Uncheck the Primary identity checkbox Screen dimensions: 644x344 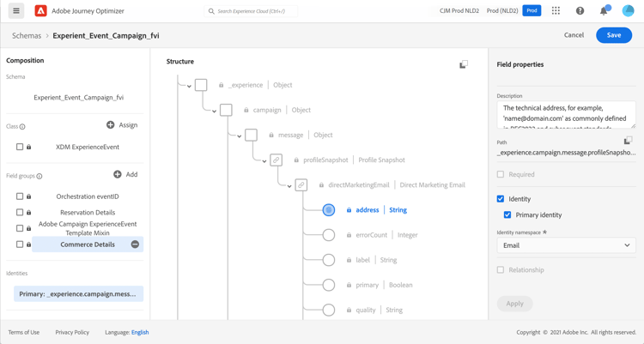click(507, 214)
